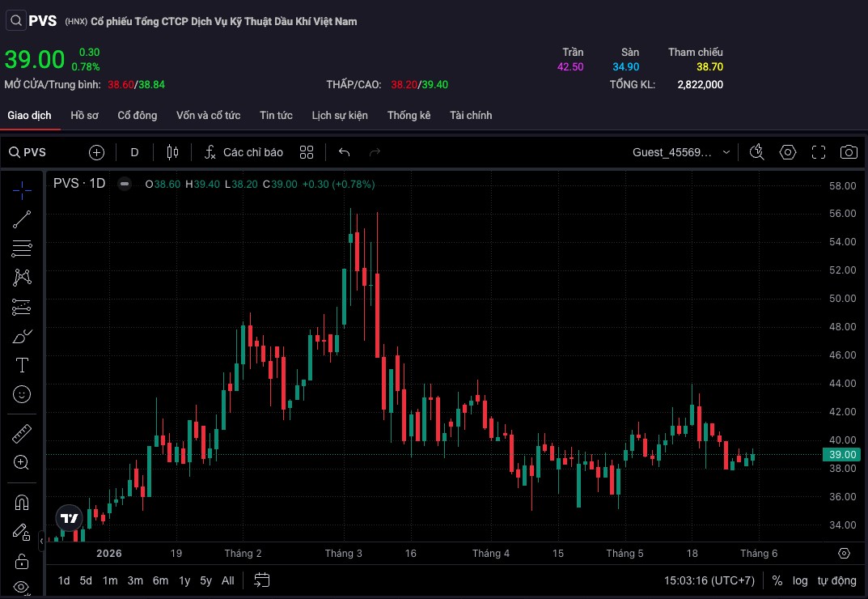The height and width of the screenshot is (599, 868).
Task: Hide all drawings with eye icon
Action: point(22,588)
